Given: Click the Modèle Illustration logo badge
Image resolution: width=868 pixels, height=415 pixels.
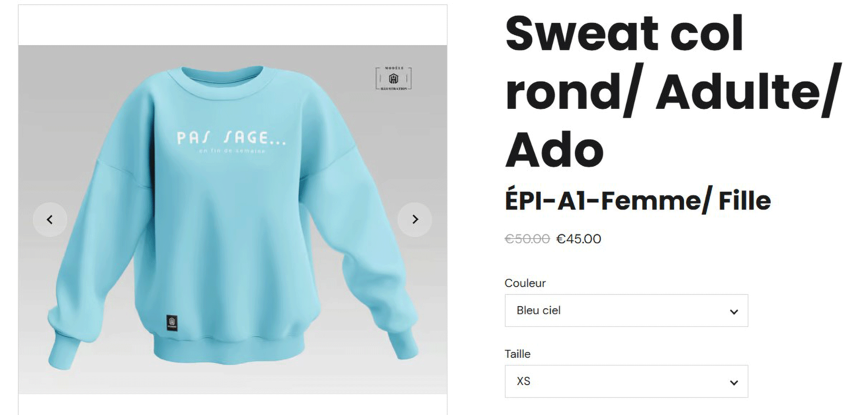Looking at the screenshot, I should click(x=394, y=78).
